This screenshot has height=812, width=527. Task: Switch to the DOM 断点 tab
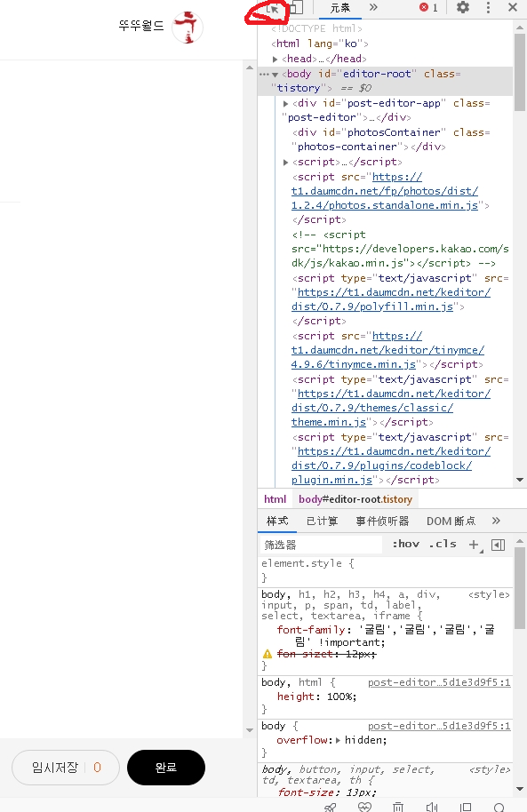(451, 521)
